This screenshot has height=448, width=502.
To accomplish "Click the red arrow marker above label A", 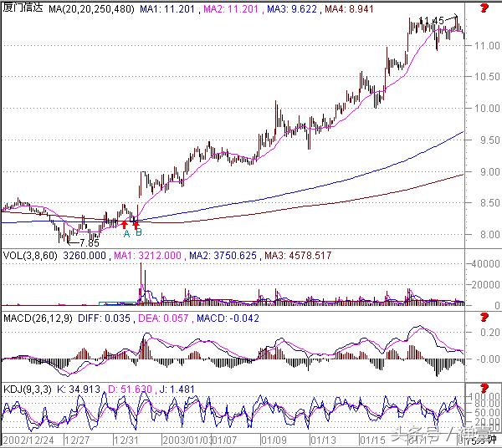I will pos(125,223).
